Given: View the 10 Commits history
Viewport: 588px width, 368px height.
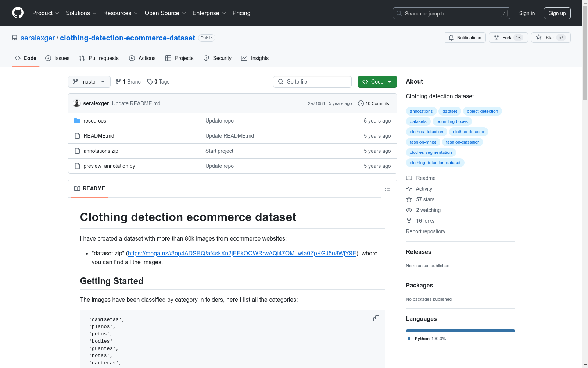Looking at the screenshot, I should [373, 103].
